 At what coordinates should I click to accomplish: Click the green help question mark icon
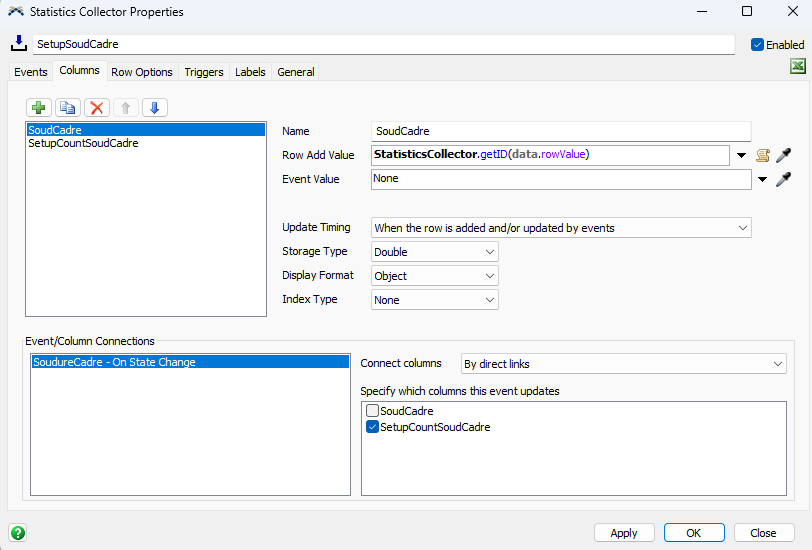coord(18,532)
